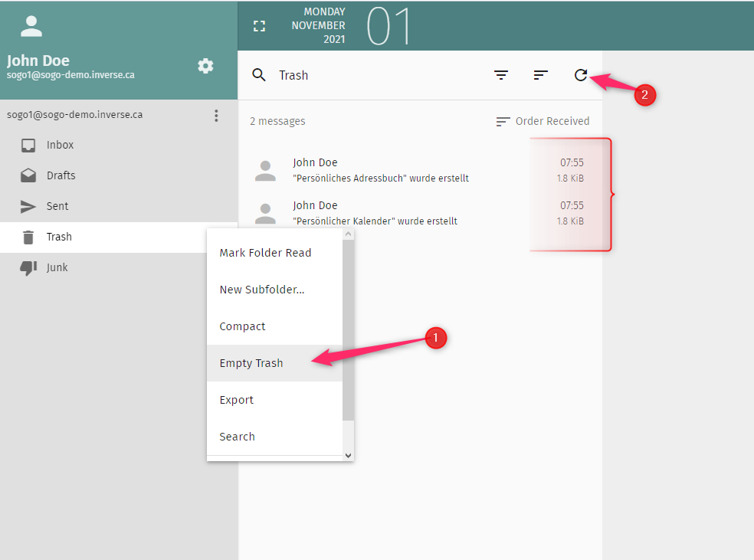Click the user profile avatar icon
The height and width of the screenshot is (560, 754).
31,27
